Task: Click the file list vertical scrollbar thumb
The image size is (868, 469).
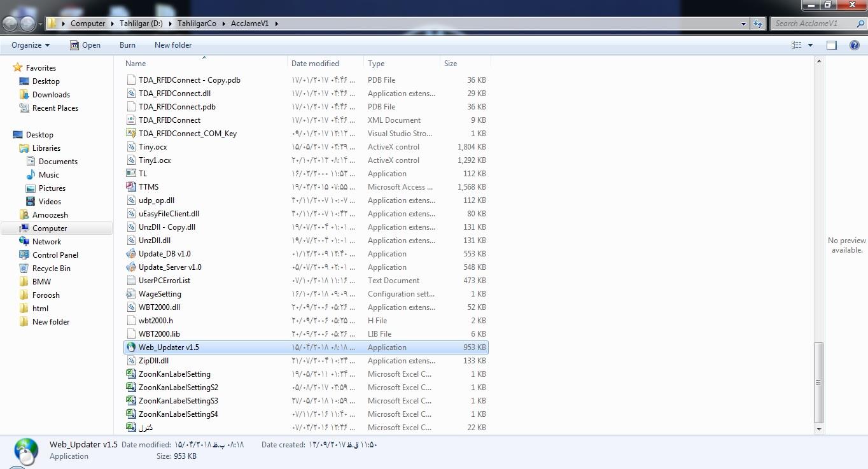Action: click(x=819, y=382)
